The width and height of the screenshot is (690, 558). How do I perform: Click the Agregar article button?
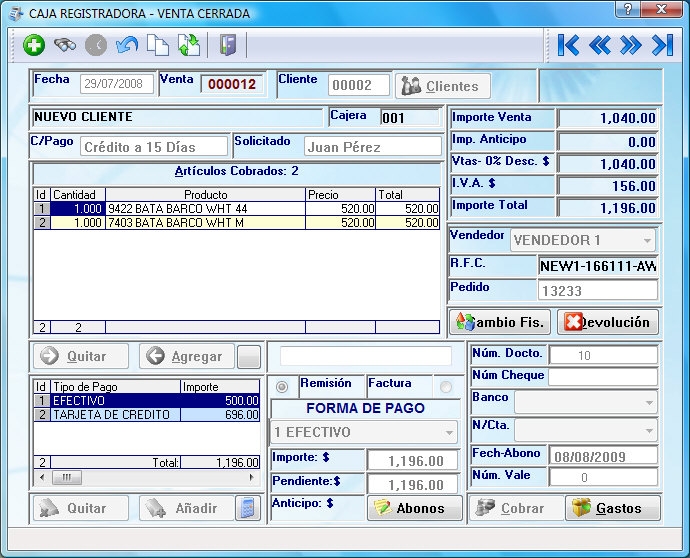(x=187, y=356)
